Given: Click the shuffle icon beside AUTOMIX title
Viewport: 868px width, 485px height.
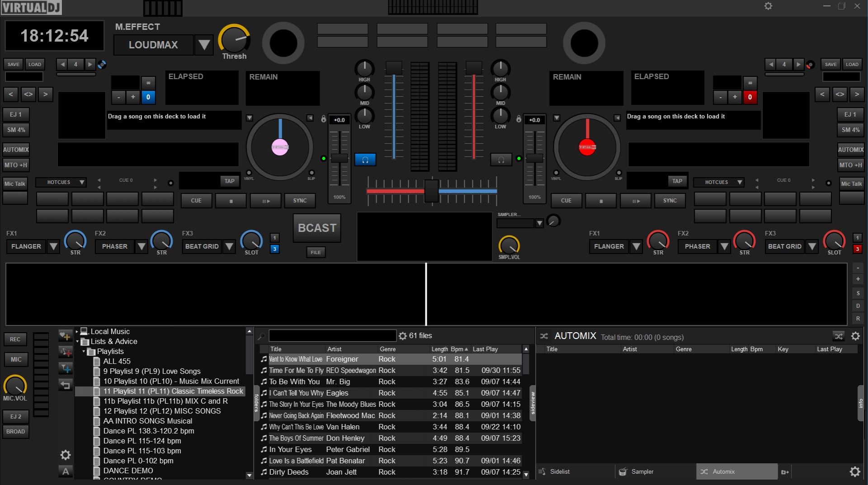Looking at the screenshot, I should (x=544, y=336).
